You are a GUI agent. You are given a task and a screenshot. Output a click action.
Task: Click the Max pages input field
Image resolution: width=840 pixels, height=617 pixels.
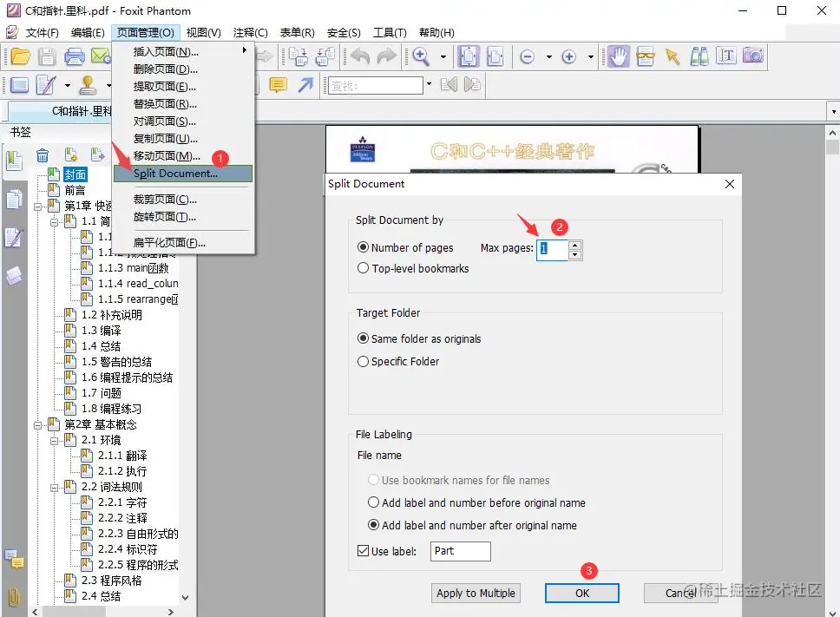coord(552,249)
